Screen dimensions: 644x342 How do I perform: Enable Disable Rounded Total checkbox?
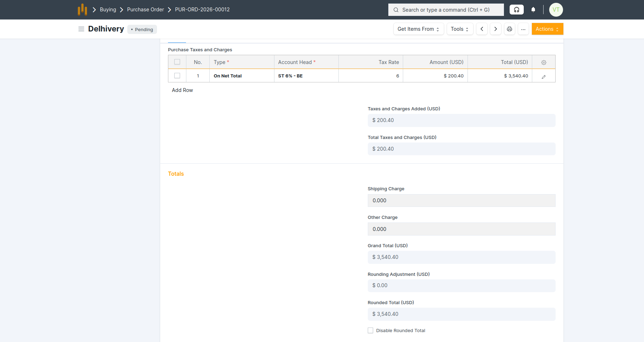click(370, 330)
